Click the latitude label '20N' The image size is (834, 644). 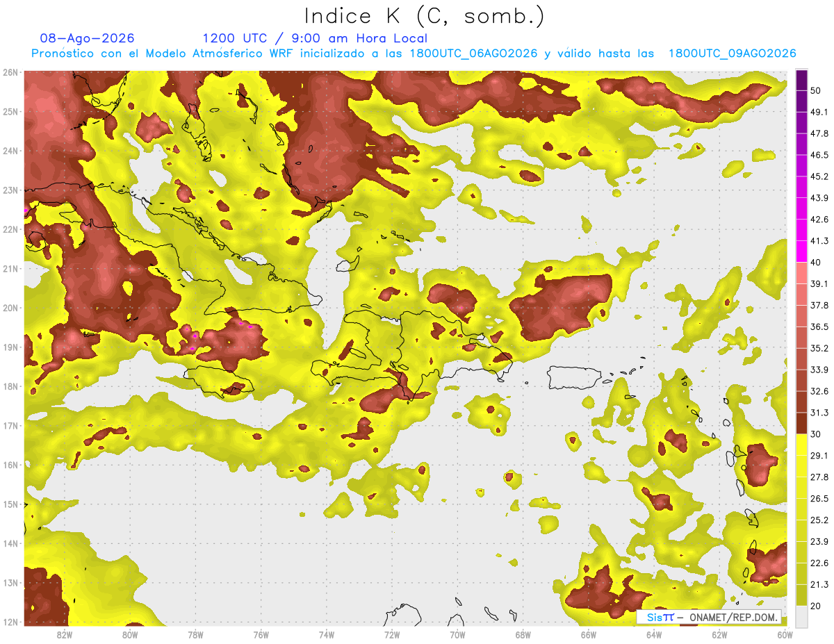10,308
